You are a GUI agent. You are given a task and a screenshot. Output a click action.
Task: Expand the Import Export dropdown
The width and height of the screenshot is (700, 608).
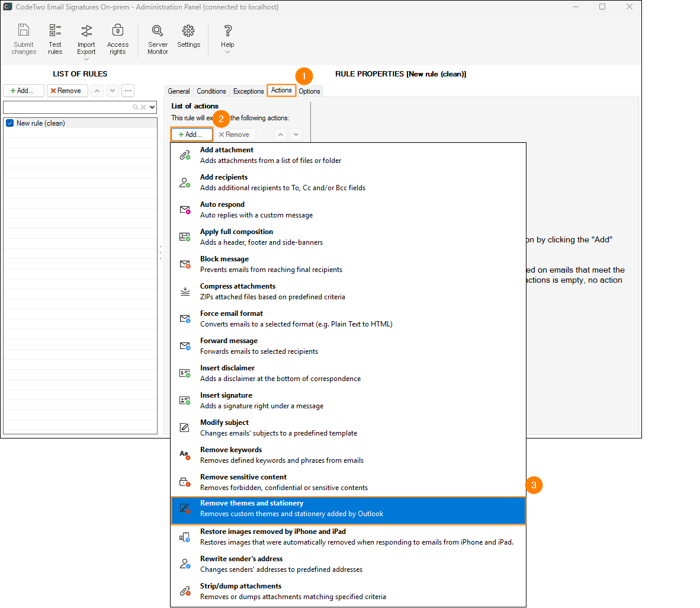pos(86,59)
